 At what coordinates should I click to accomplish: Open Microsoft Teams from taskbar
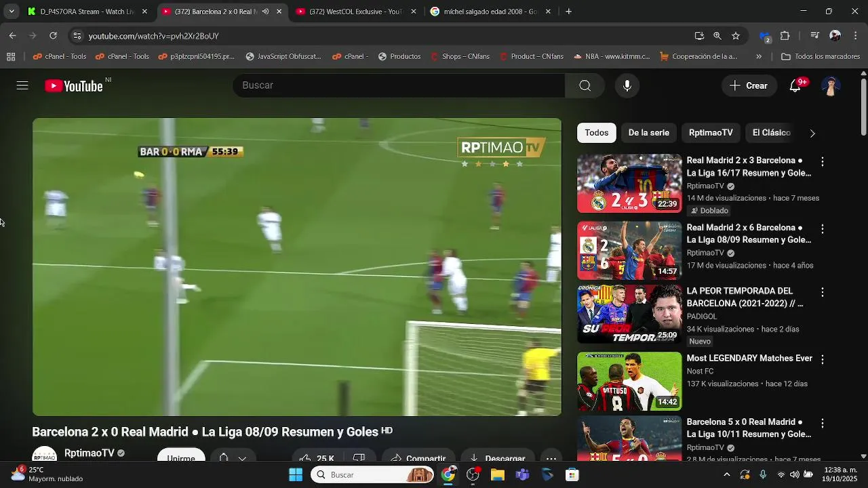pyautogui.click(x=522, y=474)
